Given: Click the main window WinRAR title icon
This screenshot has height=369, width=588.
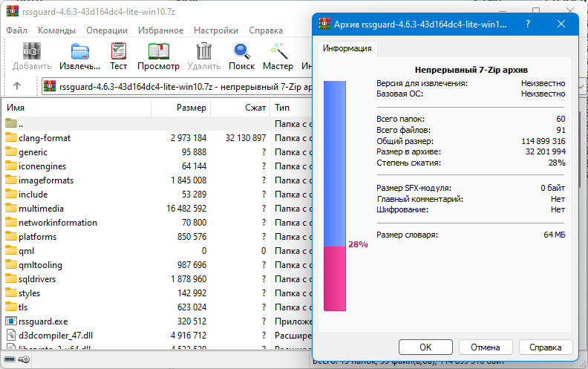Looking at the screenshot, I should (13, 11).
